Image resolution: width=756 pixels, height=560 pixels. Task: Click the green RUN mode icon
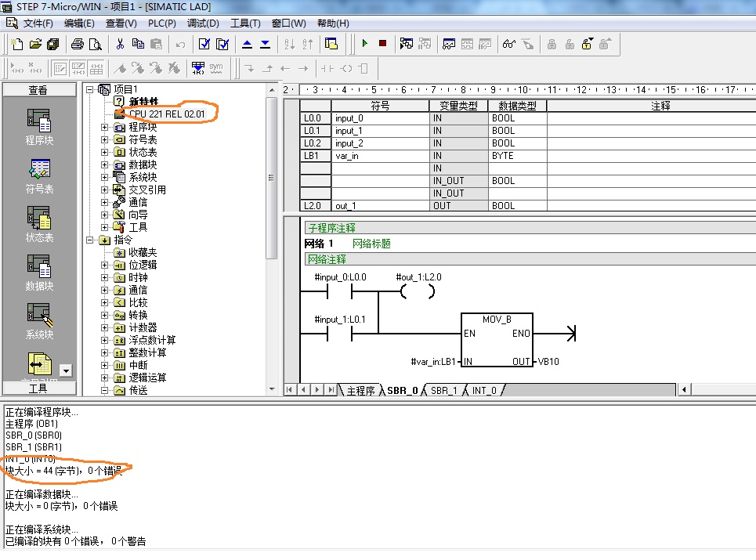pyautogui.click(x=365, y=44)
